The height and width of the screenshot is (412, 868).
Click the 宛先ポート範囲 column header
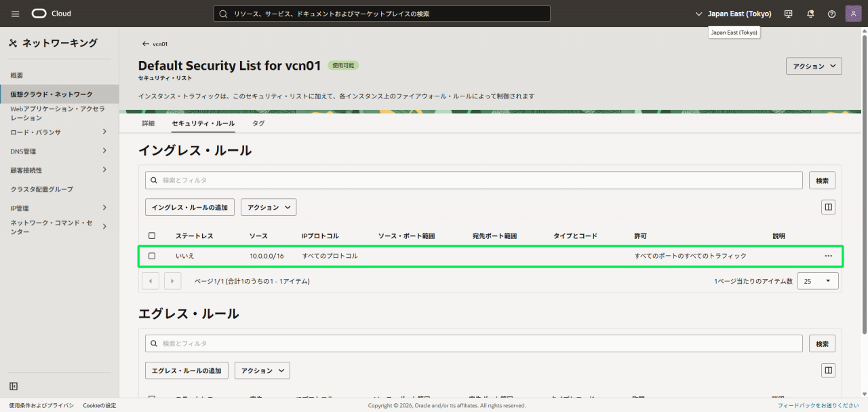click(x=494, y=236)
